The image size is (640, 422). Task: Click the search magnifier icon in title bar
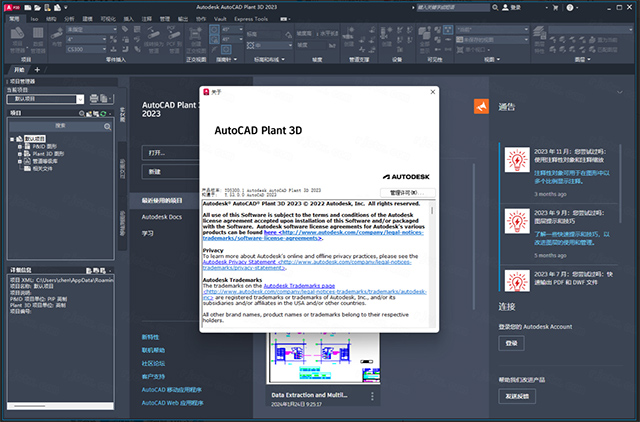tap(495, 7)
